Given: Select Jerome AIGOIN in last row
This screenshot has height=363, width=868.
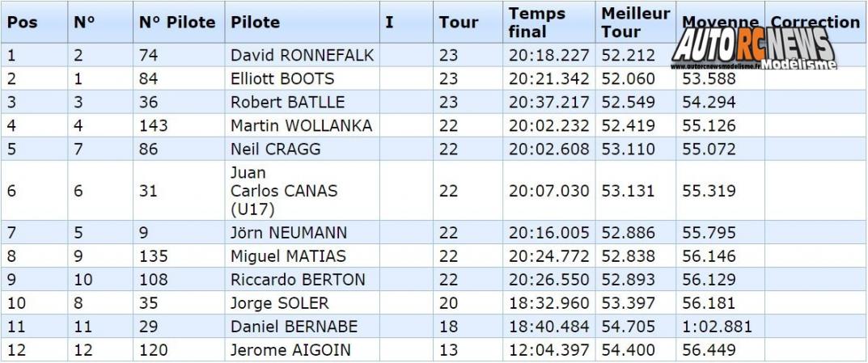Looking at the screenshot, I should pyautogui.click(x=290, y=350).
